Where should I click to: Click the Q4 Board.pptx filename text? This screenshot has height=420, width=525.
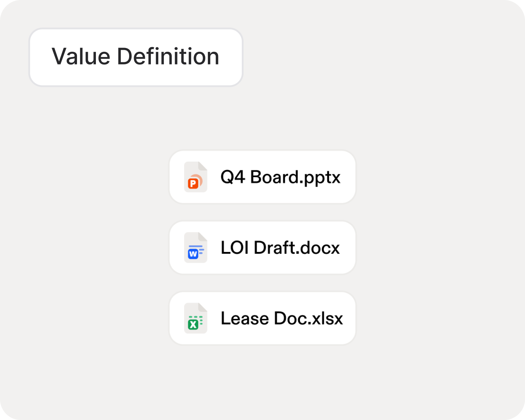coord(280,177)
